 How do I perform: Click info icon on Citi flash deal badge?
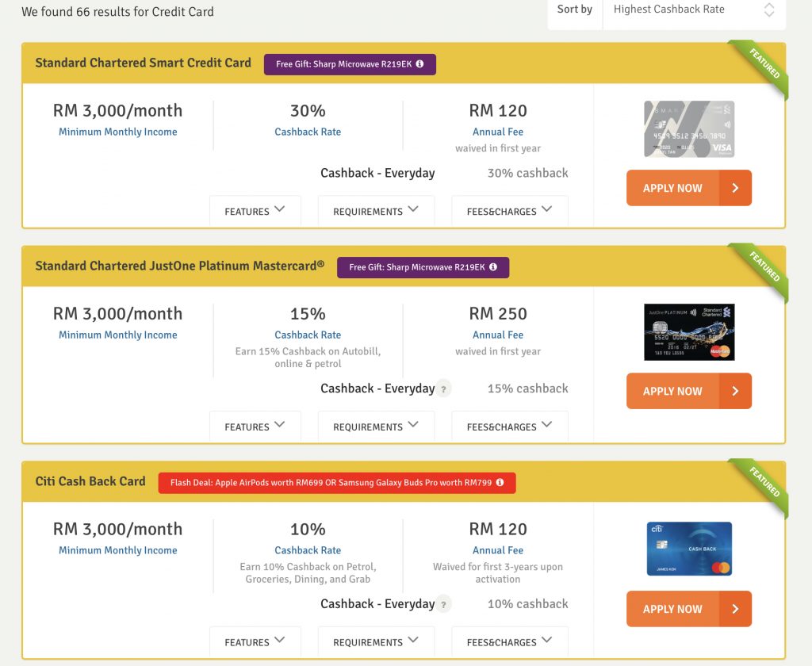pos(500,483)
